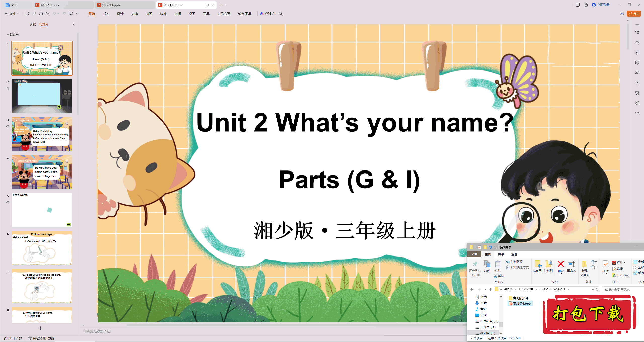644x342 pixels.
Task: Open the undo history dropdown arrow
Action: tap(58, 14)
